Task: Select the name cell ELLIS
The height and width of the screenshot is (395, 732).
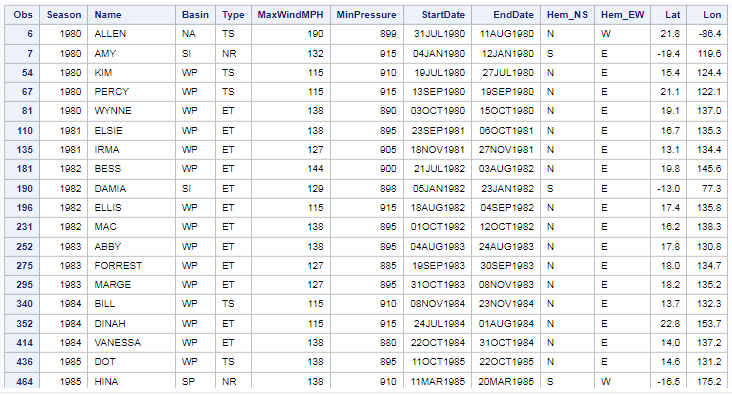Action: coord(132,208)
